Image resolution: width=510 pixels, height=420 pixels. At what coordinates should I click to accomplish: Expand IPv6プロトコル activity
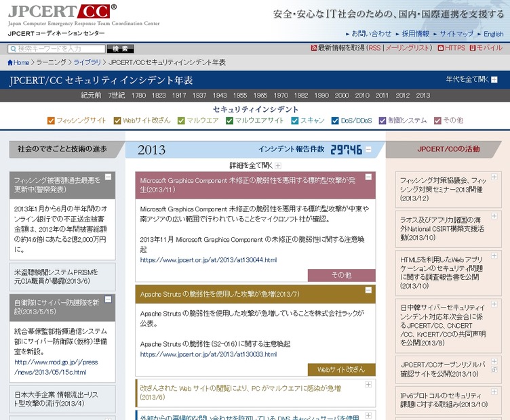pos(494,392)
